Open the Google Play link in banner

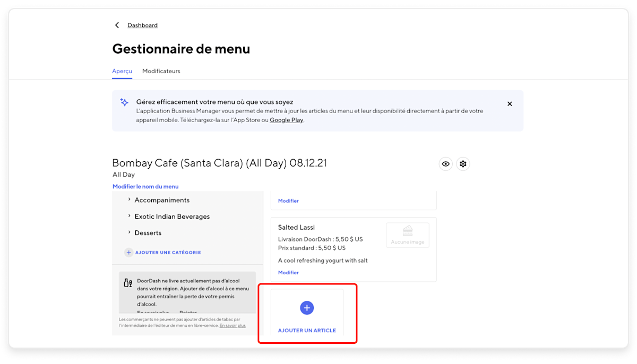coord(286,120)
